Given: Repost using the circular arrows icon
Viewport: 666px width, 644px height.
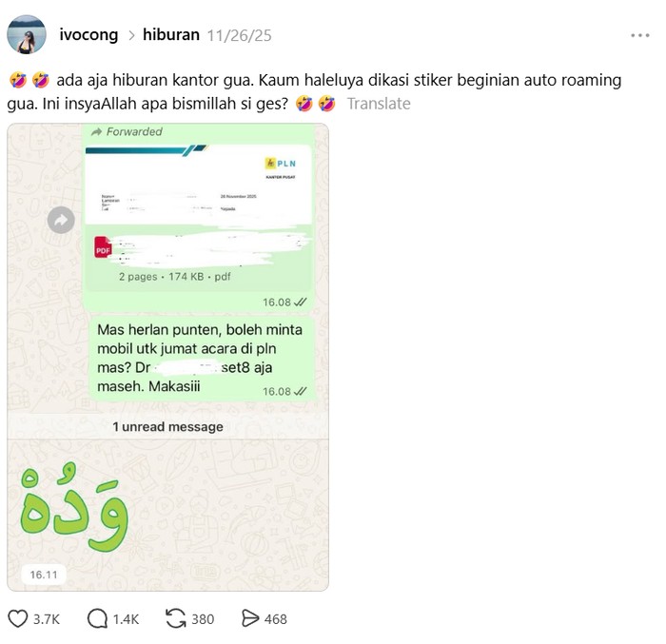Looking at the screenshot, I should pos(175,618).
